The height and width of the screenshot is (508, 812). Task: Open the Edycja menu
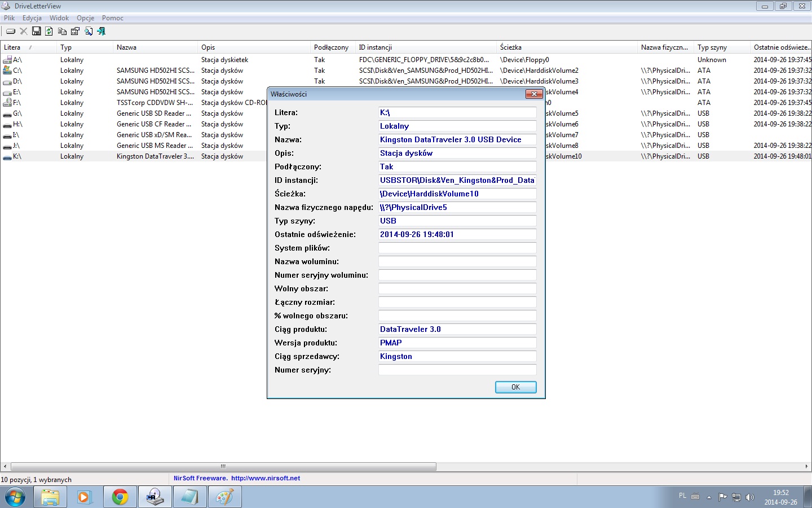pos(32,18)
